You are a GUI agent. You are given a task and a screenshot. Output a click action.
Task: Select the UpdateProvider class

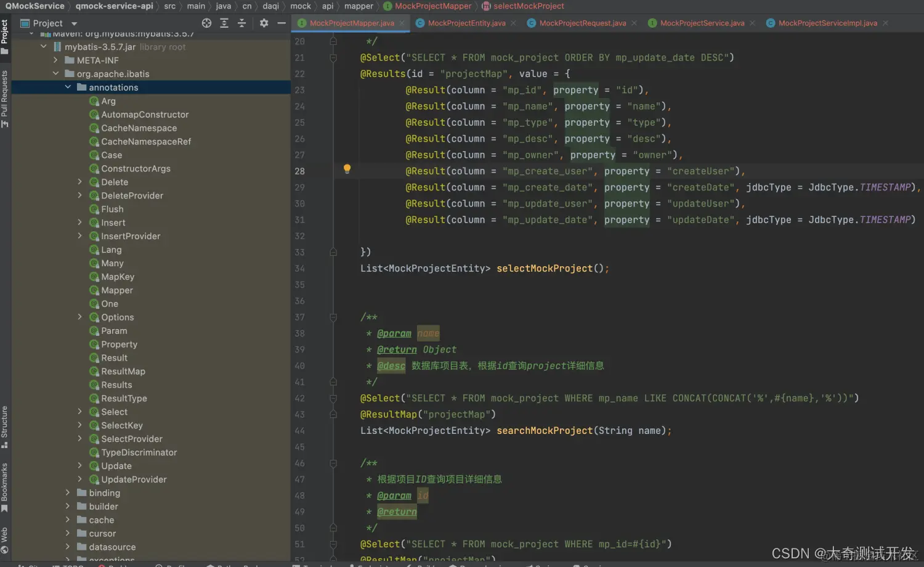click(134, 479)
